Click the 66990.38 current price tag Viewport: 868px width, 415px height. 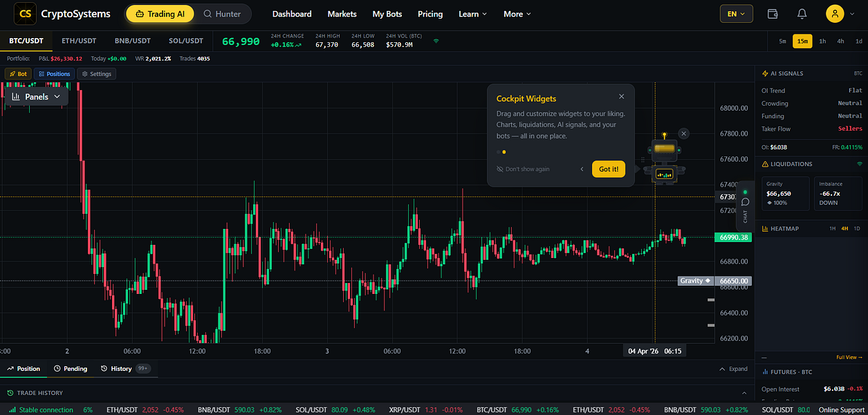tap(735, 237)
